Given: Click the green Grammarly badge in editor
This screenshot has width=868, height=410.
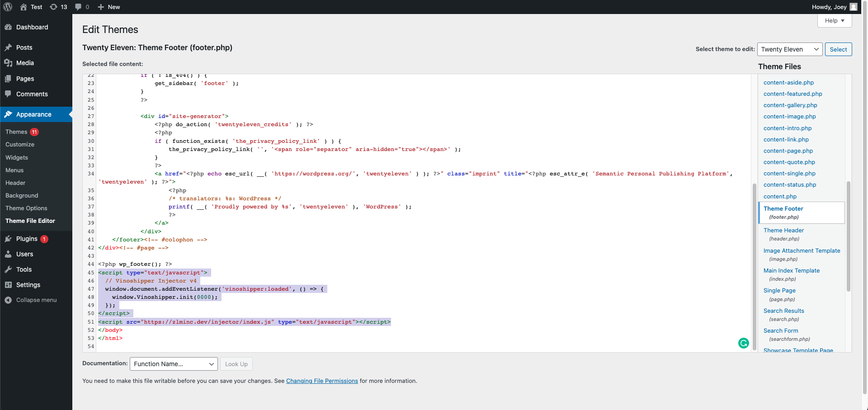Looking at the screenshot, I should tap(744, 343).
